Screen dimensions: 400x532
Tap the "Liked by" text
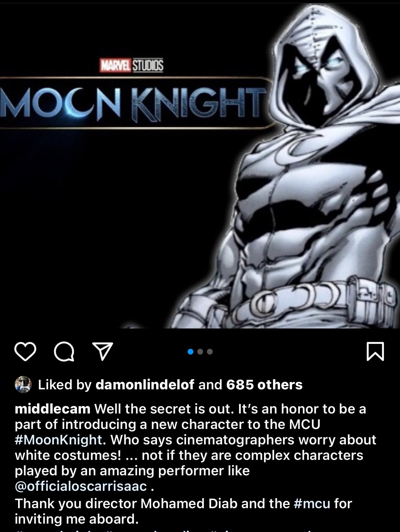tap(65, 385)
